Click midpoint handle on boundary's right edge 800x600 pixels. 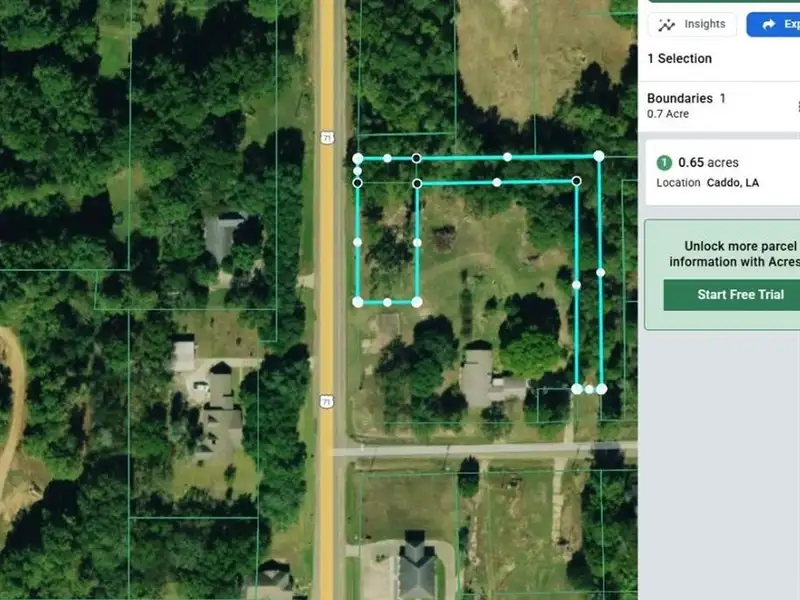601,272
